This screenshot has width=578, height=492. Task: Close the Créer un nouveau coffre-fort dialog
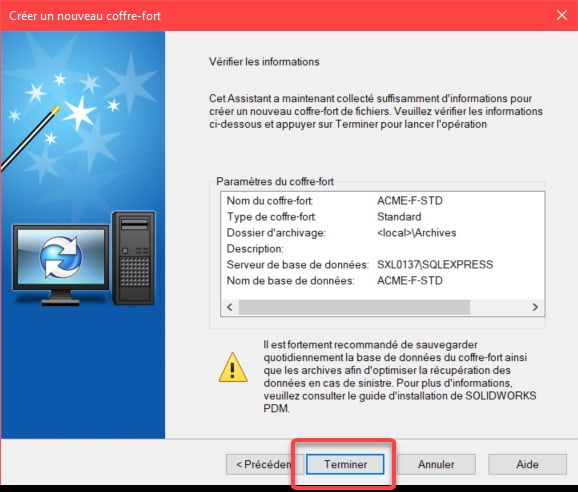click(x=562, y=15)
